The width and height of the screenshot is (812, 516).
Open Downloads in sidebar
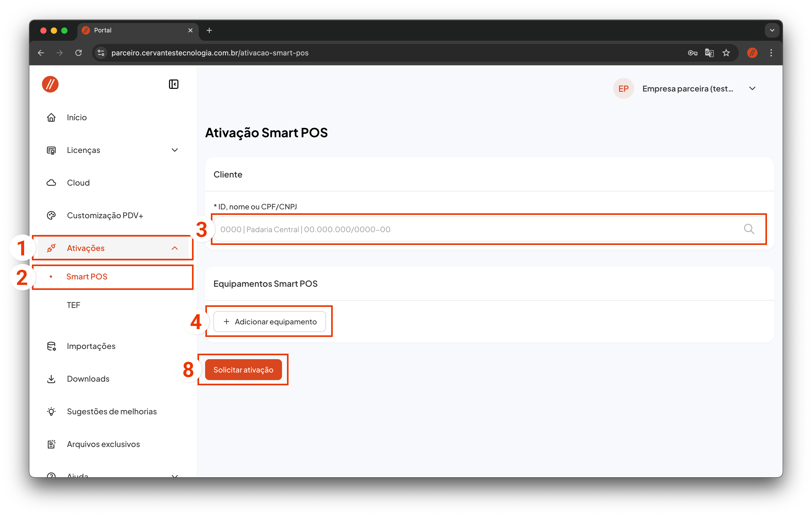pos(88,379)
